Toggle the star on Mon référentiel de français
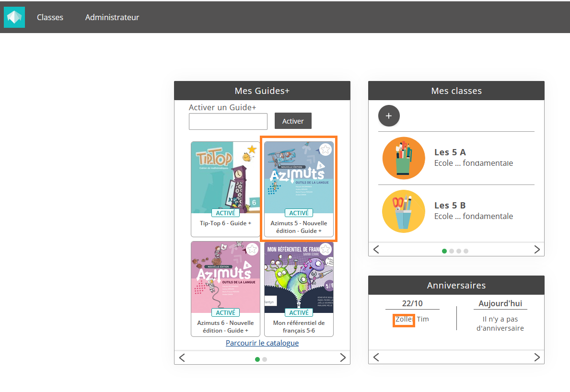The height and width of the screenshot is (392, 570). pos(326,249)
